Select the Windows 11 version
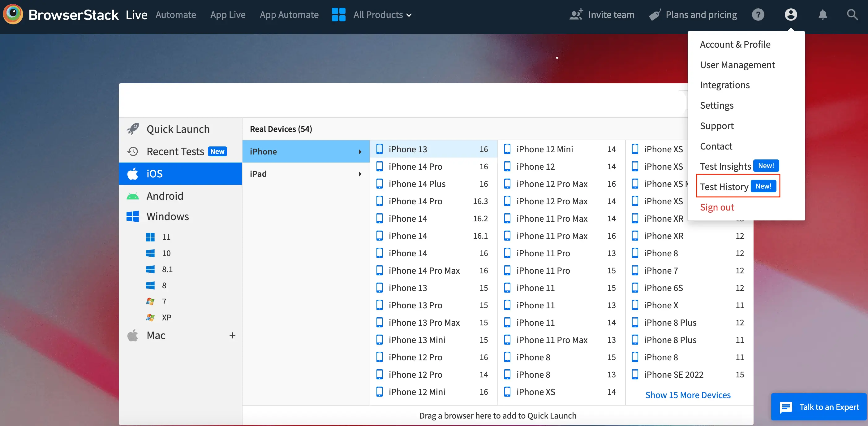Viewport: 868px width, 426px height. [x=166, y=237]
